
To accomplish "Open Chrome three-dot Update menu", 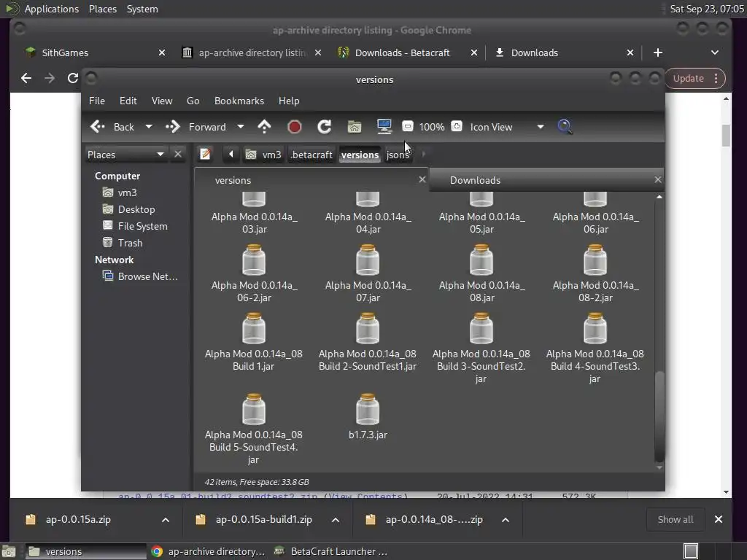I will (716, 79).
